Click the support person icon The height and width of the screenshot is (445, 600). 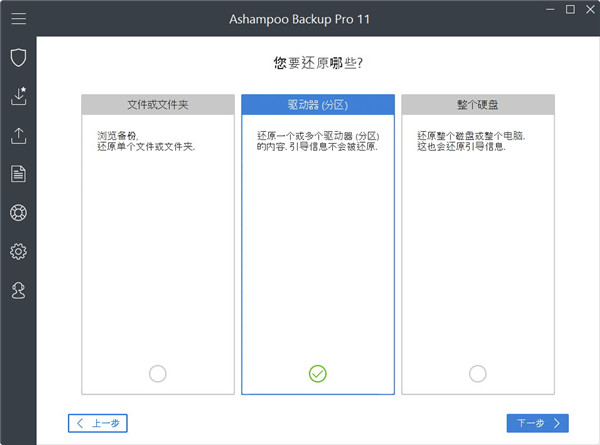point(18,290)
